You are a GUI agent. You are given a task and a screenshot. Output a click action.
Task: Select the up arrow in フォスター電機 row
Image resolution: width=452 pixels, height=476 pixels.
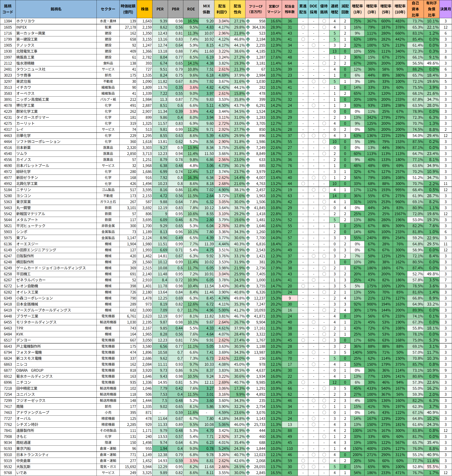tap(248, 352)
